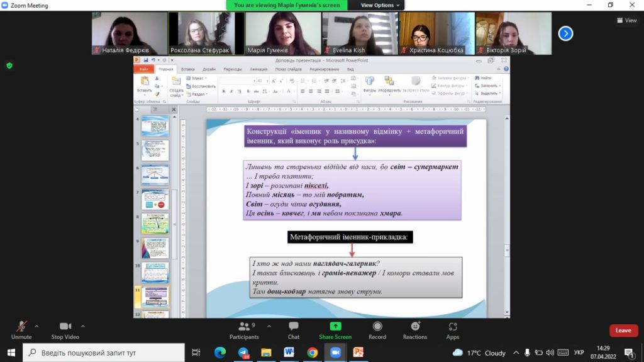Expand participants options arrow next to Participants
Viewport: 644px width, 362px height.
pyautogui.click(x=269, y=326)
